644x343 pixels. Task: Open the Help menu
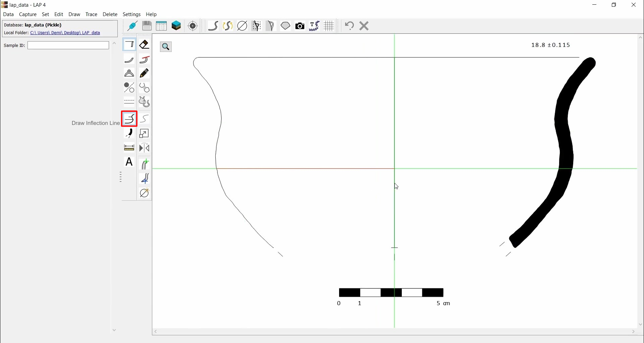[x=152, y=14]
